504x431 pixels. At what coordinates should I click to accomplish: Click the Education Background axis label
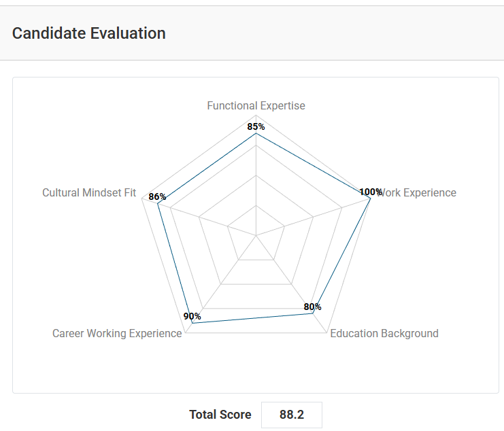coord(384,333)
